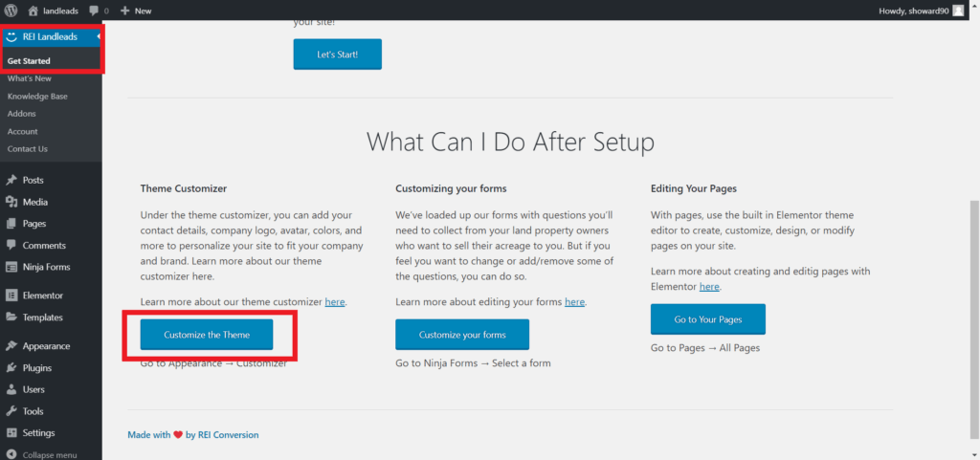Select Get Started submenu item

pyautogui.click(x=29, y=61)
